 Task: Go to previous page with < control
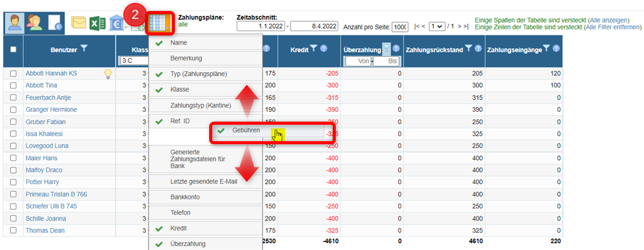[x=423, y=27]
